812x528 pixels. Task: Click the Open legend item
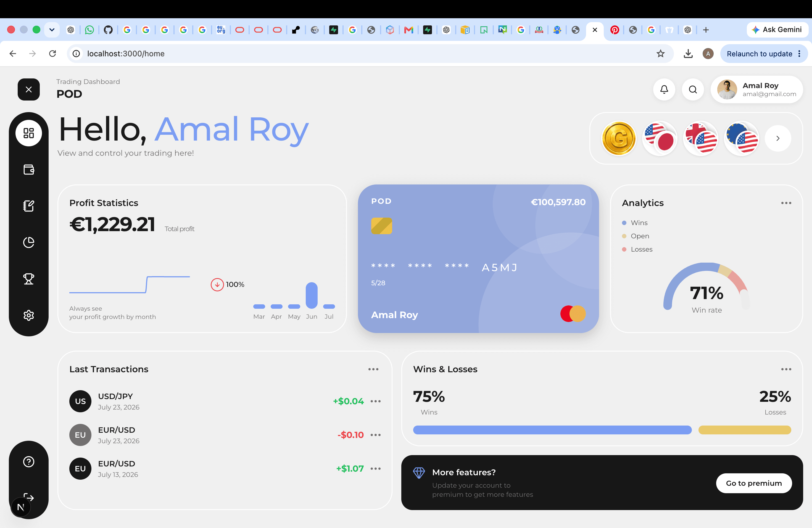click(x=636, y=236)
